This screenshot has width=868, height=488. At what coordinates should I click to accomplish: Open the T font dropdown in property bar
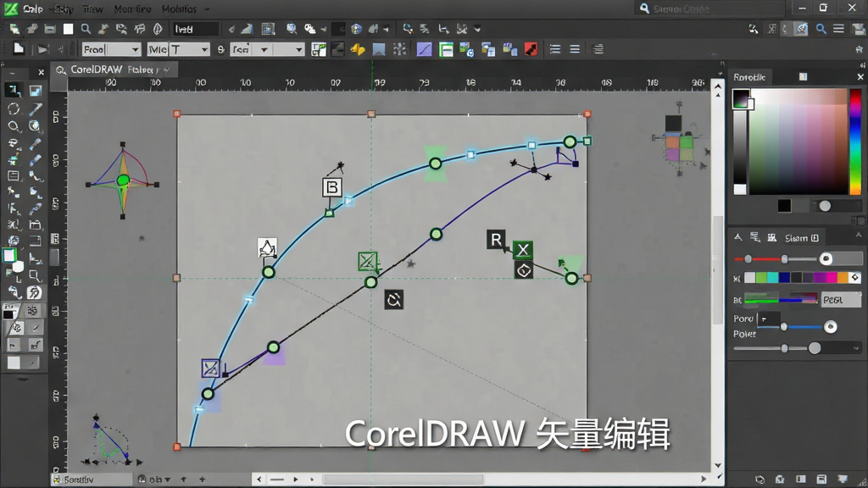(x=189, y=50)
